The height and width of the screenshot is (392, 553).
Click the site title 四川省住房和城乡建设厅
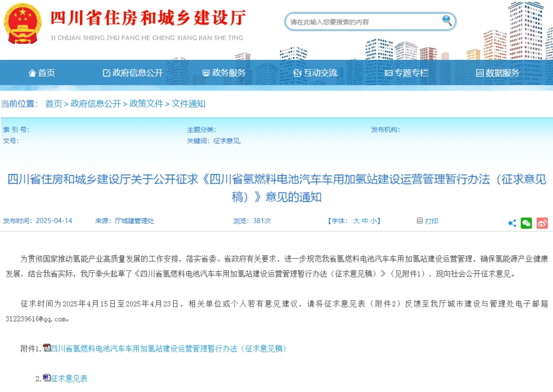(148, 17)
